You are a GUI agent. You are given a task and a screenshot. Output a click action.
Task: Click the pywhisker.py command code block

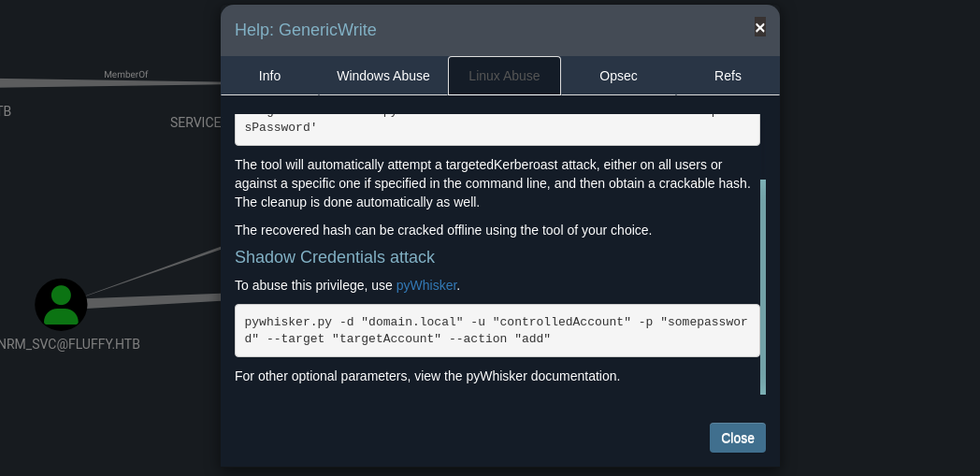[x=497, y=330]
